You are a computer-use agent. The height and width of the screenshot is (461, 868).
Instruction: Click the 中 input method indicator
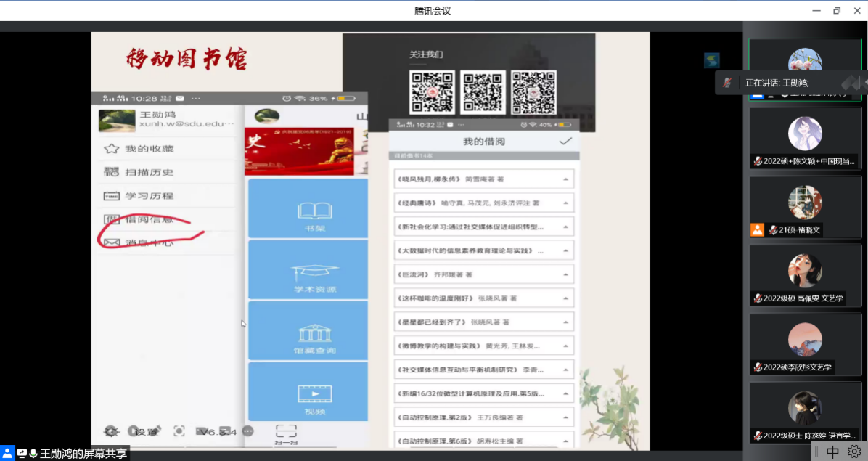click(832, 452)
